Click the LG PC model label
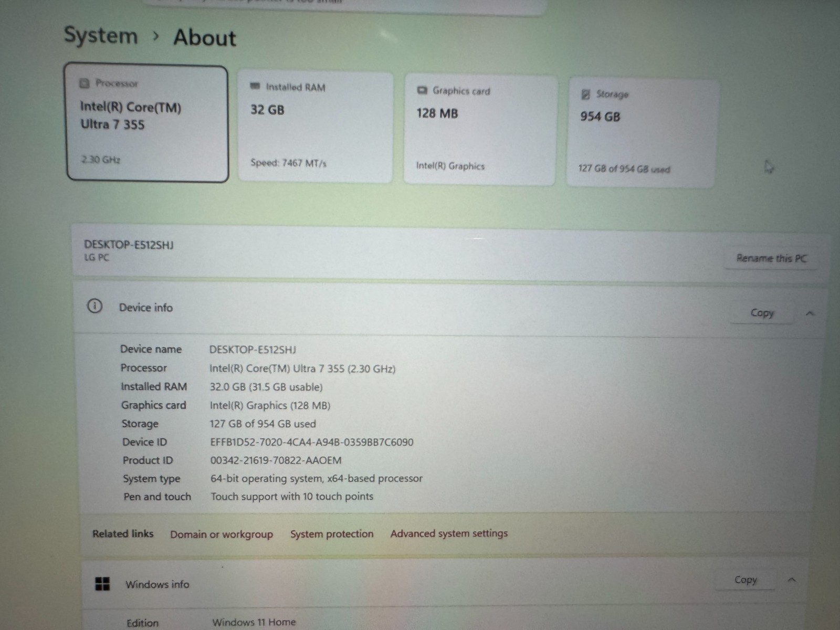The height and width of the screenshot is (630, 840). coord(97,257)
